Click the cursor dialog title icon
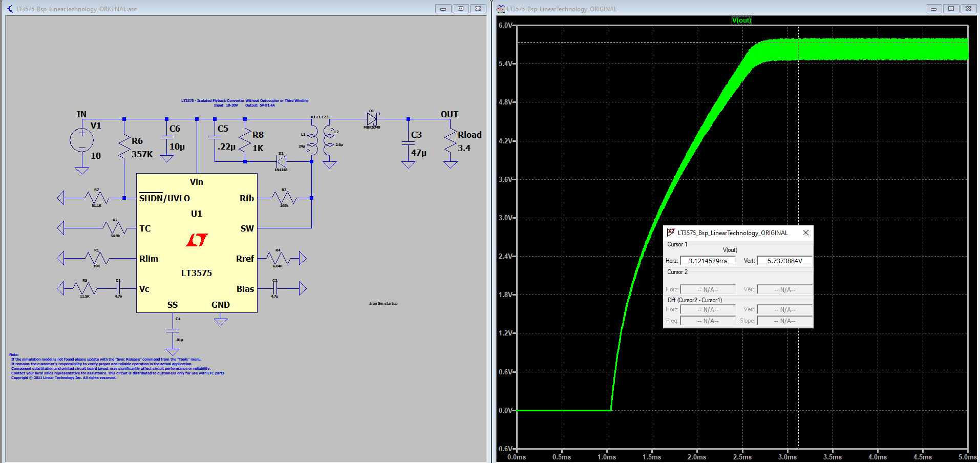 (x=671, y=233)
